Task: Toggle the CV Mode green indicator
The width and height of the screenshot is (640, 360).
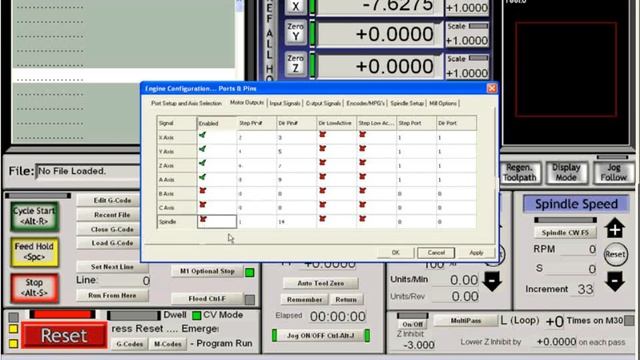Action: coord(197,315)
